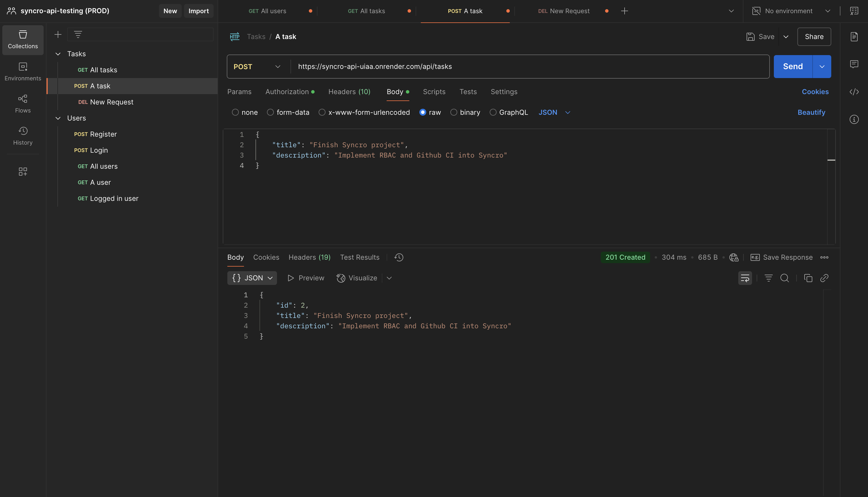Open the request Params tab
The height and width of the screenshot is (497, 868).
tap(239, 92)
